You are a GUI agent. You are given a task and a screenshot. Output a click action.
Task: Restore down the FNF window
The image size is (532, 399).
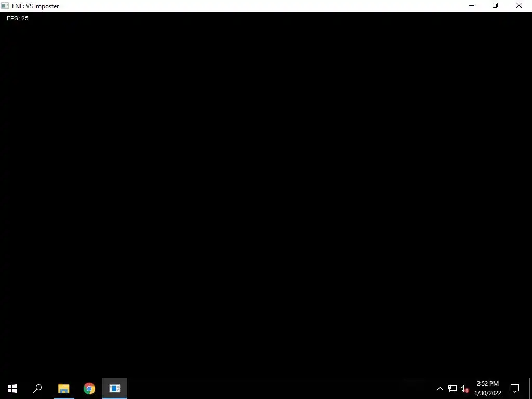coord(495,6)
